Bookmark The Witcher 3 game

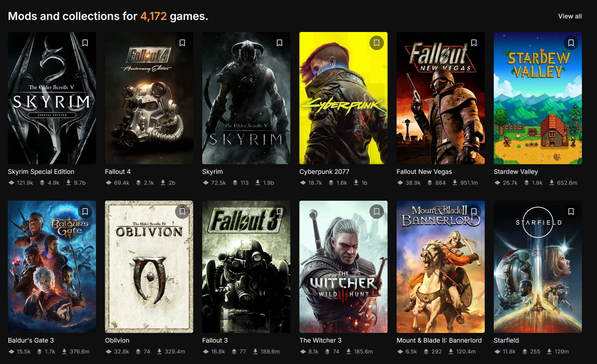(377, 212)
